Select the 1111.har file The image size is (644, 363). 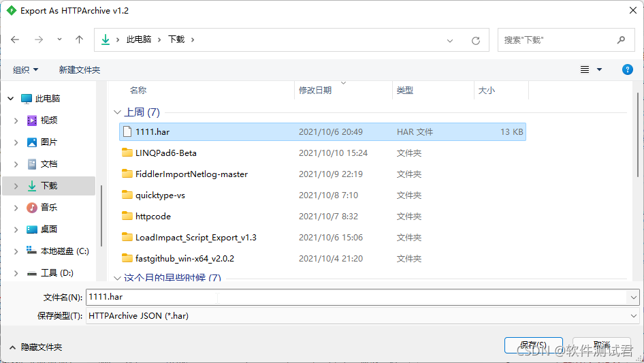point(323,132)
